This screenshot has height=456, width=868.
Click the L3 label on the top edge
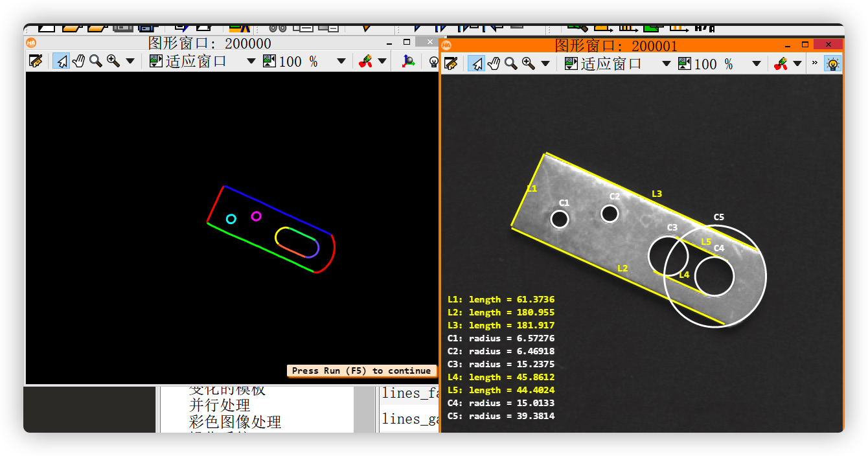pos(657,194)
